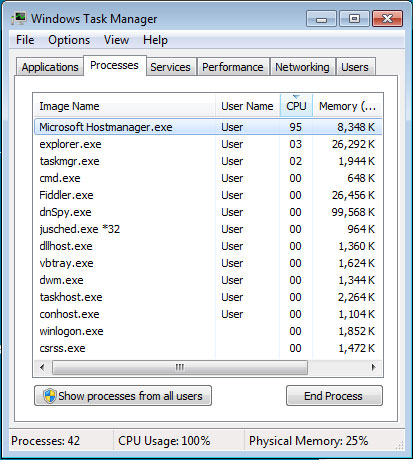Image resolution: width=413 pixels, height=460 pixels.
Task: Select the vbtray.exe process
Action: click(208, 263)
